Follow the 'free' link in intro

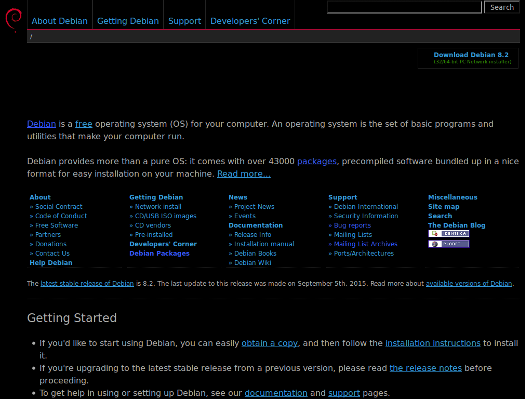[84, 124]
